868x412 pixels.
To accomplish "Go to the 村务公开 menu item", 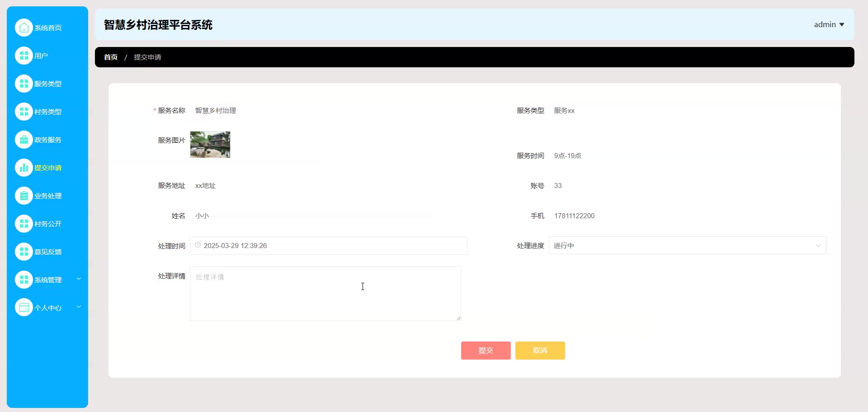I will (x=47, y=224).
